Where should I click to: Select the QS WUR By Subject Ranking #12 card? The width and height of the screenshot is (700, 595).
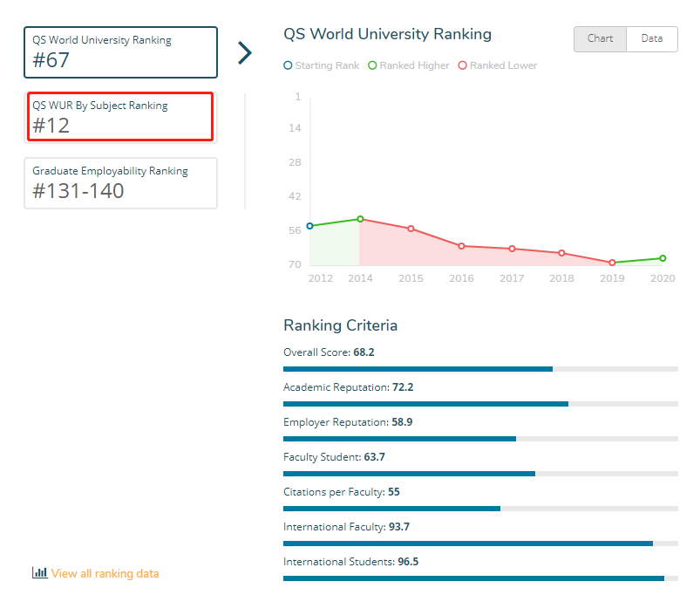120,117
